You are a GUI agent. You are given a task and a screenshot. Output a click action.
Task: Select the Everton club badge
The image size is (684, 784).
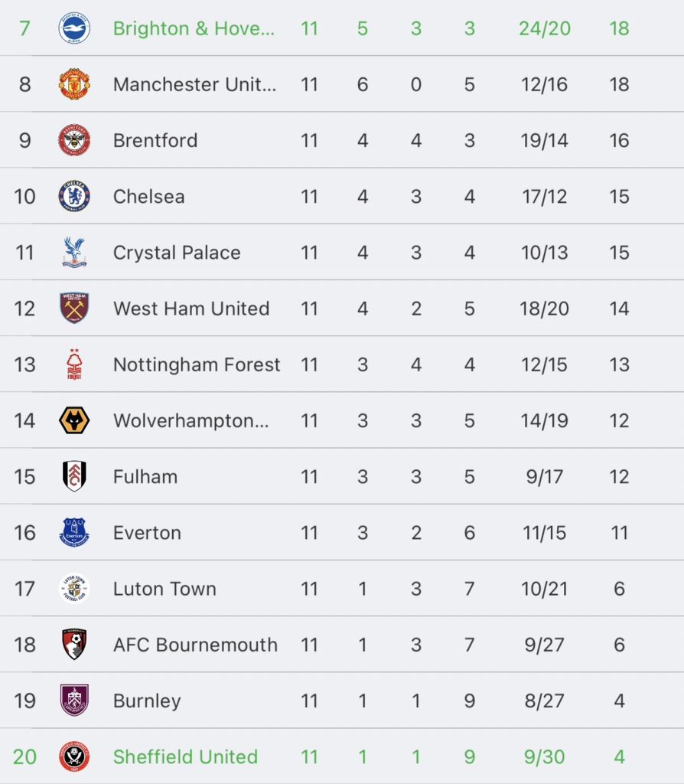click(74, 532)
